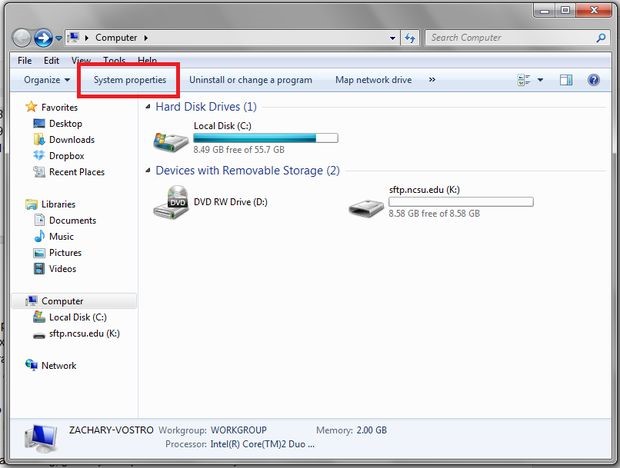
Task: Click sftp.ncsu.edu (K:) space usage bar
Action: pyautogui.click(x=461, y=202)
